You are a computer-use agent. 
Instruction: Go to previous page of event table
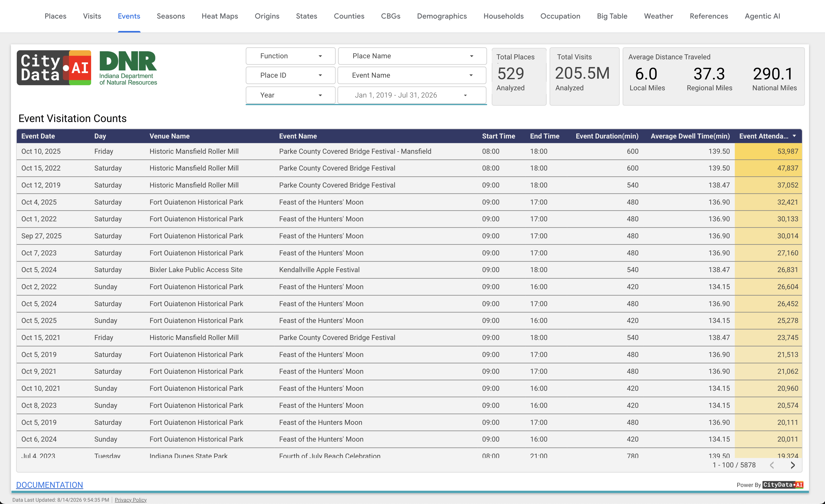[772, 465]
